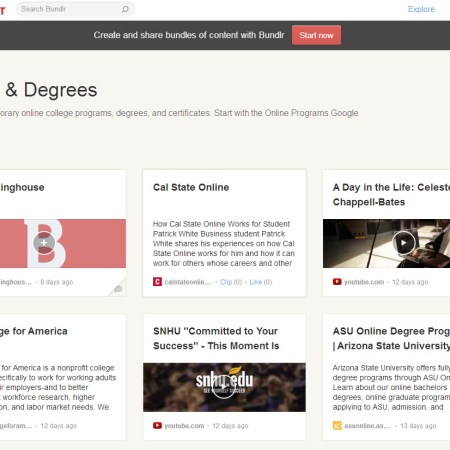450x450 pixels.
Task: Click the plus icon on the B image
Action: coord(44,243)
